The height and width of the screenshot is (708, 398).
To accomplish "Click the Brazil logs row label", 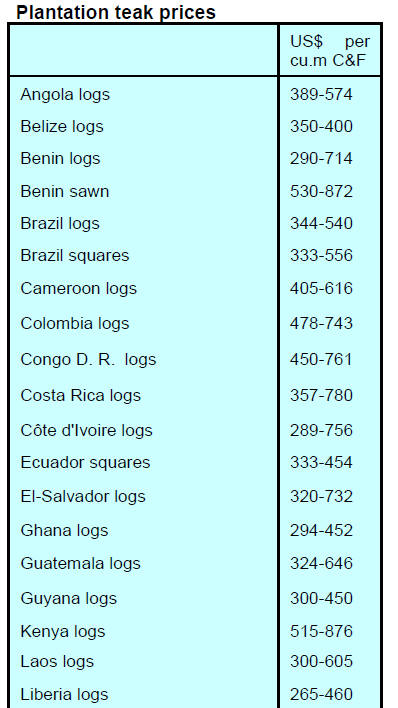I will pyautogui.click(x=60, y=224).
